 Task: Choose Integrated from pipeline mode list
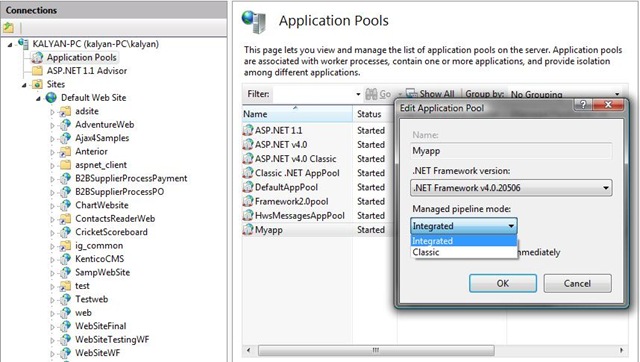463,241
